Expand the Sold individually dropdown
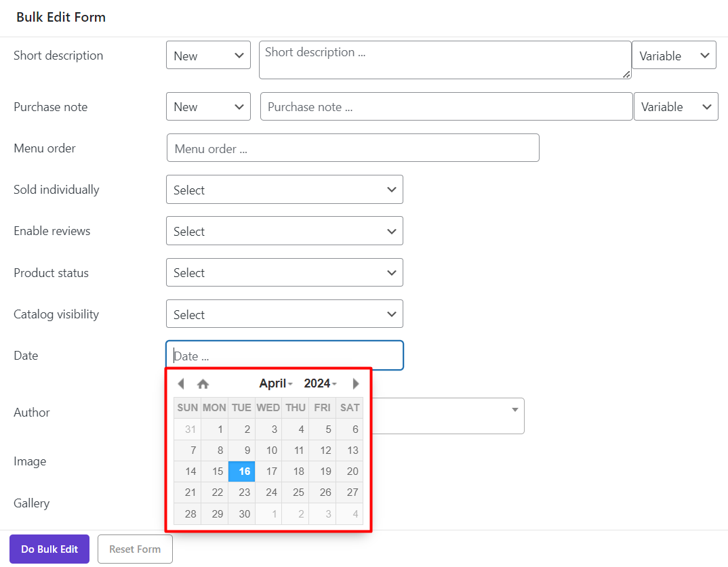Viewport: 728px width, 567px height. coord(284,190)
